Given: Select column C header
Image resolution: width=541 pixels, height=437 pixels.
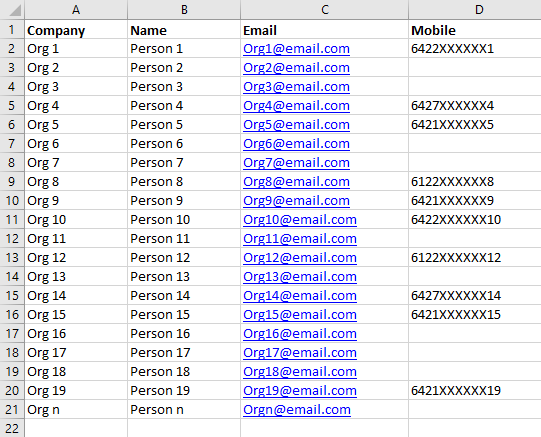Looking at the screenshot, I should click(x=324, y=10).
